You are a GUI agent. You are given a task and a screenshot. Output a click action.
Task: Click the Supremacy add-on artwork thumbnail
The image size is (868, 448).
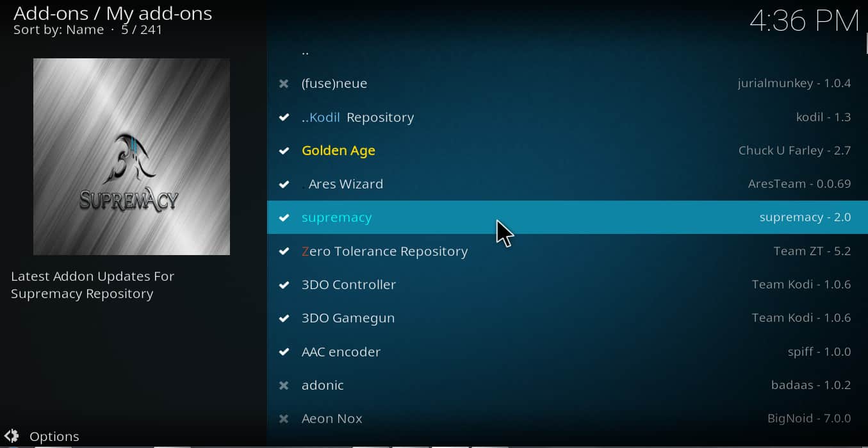click(x=131, y=156)
